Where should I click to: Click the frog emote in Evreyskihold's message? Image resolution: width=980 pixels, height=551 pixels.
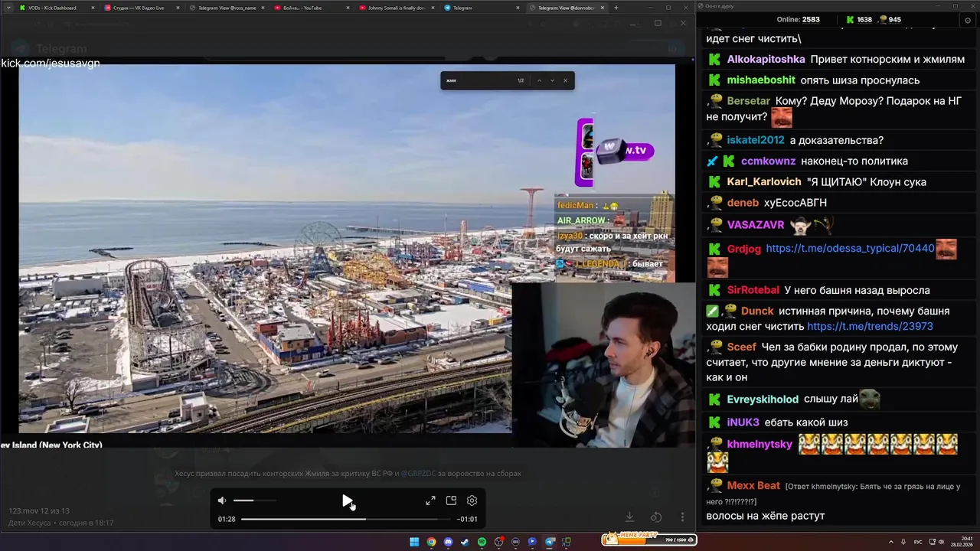tap(869, 399)
